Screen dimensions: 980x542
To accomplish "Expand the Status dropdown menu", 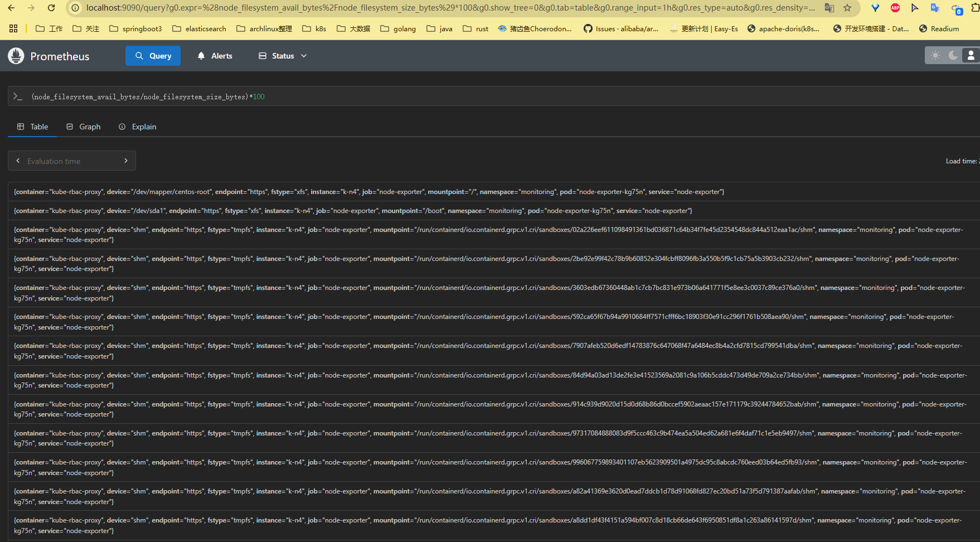I will (283, 56).
